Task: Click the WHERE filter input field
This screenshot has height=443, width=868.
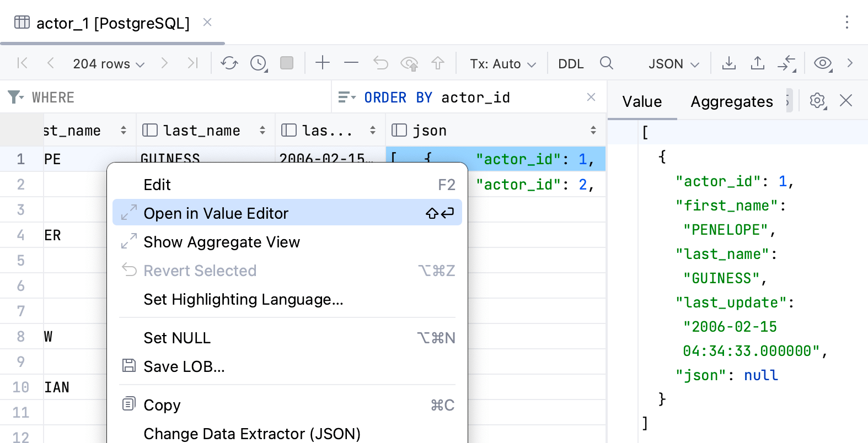Action: (176, 98)
